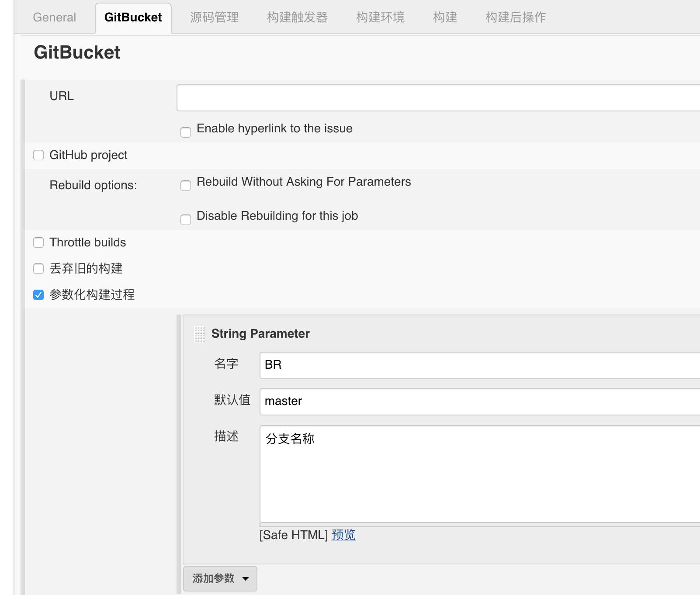This screenshot has height=595, width=700.
Task: Uncheck the 参数化构建过程 checkbox
Action: (x=39, y=295)
